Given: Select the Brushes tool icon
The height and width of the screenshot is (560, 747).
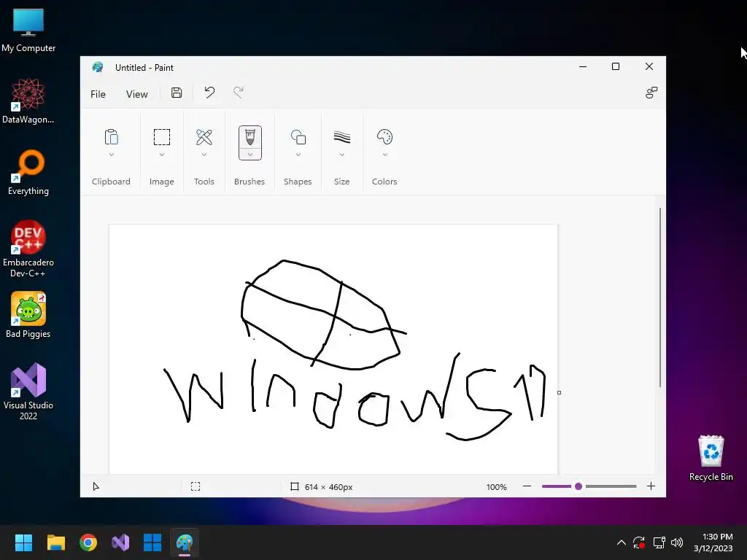Looking at the screenshot, I should tap(249, 136).
